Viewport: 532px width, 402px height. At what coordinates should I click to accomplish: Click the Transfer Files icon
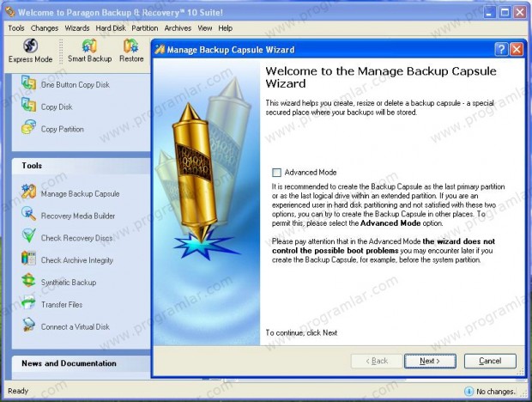coord(28,302)
